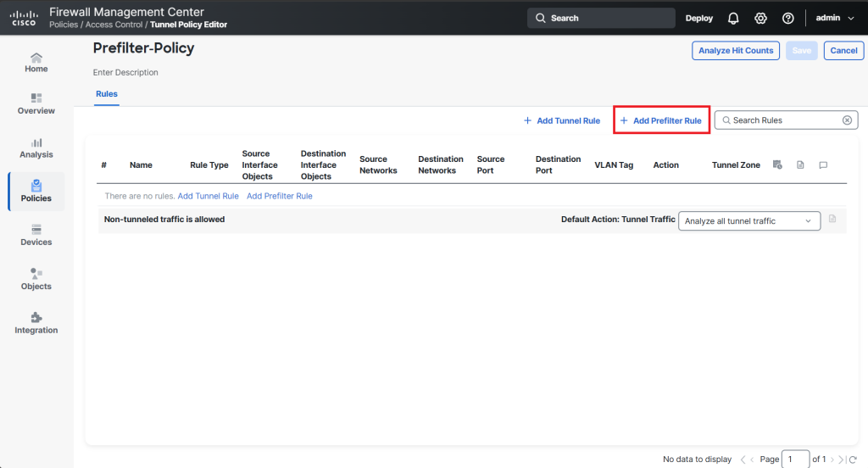Open Devices in the sidebar
This screenshot has height=468, width=868.
click(36, 236)
